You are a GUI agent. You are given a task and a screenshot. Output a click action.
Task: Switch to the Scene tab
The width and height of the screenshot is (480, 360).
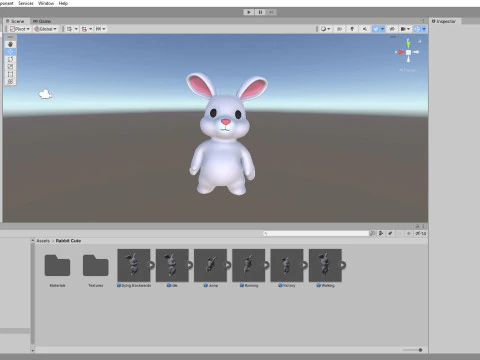(16, 21)
